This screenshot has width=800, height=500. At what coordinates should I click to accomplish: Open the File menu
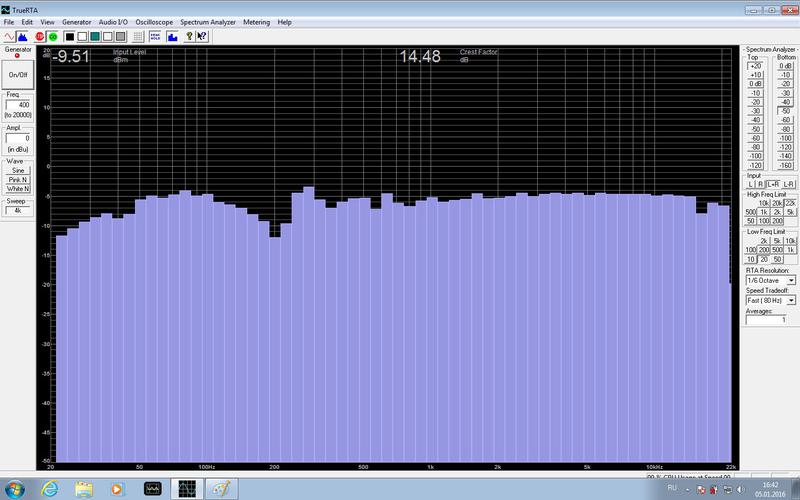point(9,22)
